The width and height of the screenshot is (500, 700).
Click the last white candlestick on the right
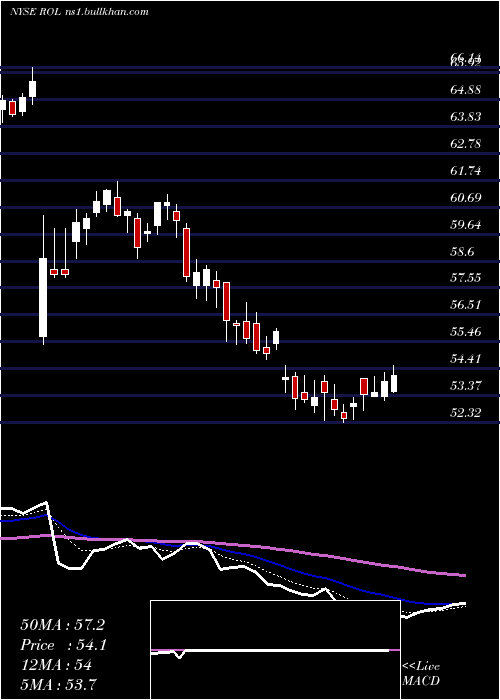(x=394, y=383)
